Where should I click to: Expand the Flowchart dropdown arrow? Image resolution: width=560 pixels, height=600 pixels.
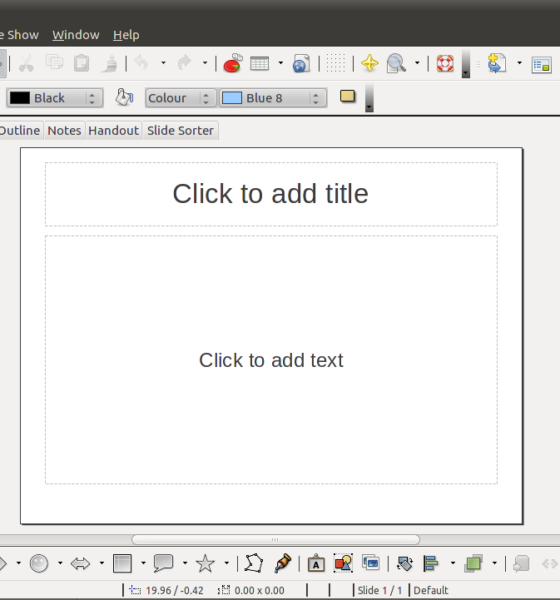click(143, 563)
